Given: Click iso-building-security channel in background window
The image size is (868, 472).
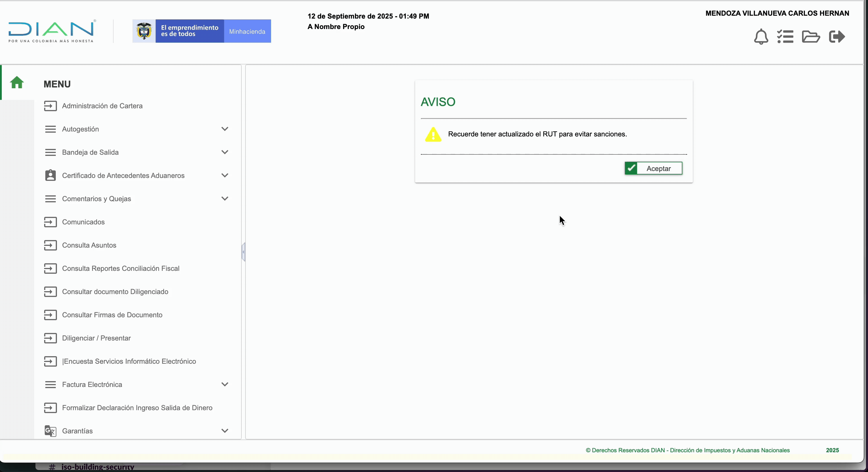Looking at the screenshot, I should pyautogui.click(x=97, y=467).
